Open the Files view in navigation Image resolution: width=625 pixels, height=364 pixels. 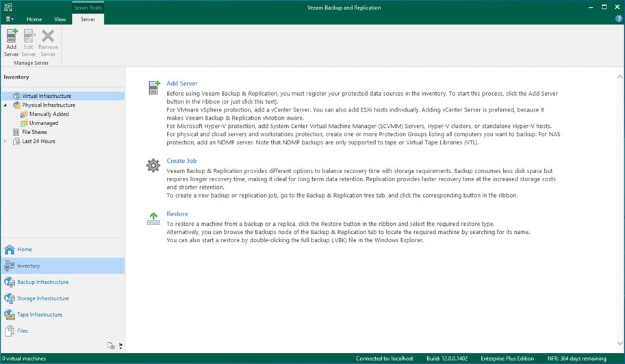click(x=23, y=331)
